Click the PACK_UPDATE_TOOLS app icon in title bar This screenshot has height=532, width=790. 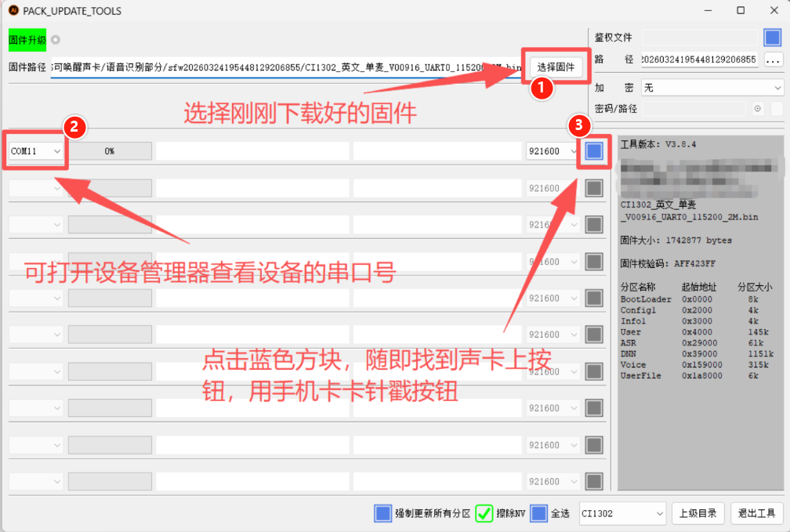pyautogui.click(x=13, y=11)
